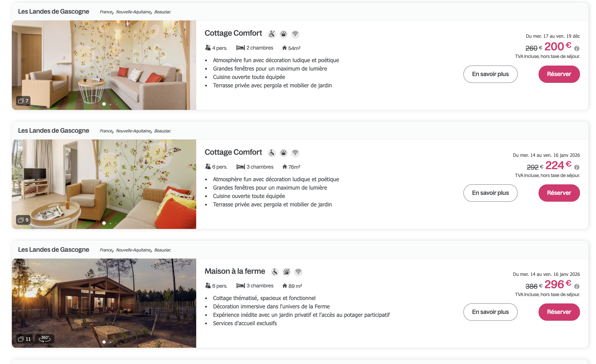Open the Maison à la ferme title

pyautogui.click(x=235, y=271)
